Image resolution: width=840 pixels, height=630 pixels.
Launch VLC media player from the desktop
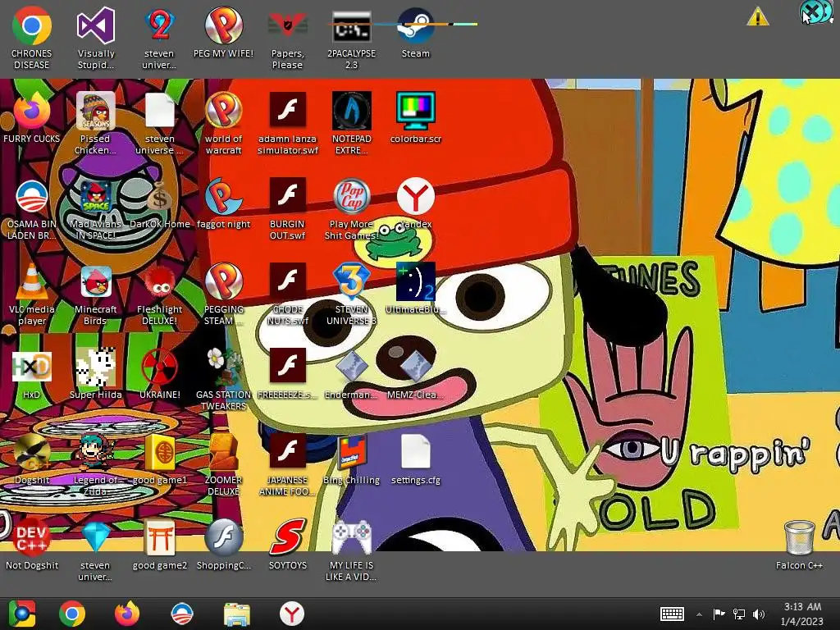[32, 281]
